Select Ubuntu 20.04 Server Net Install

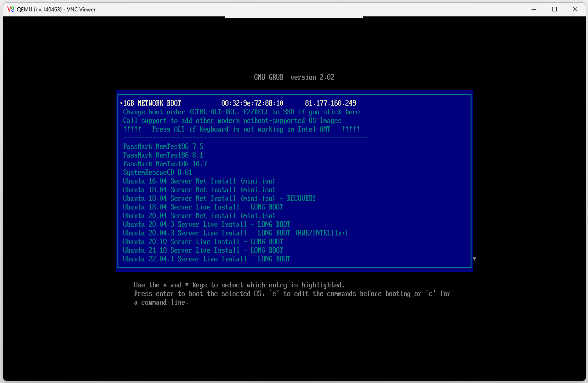(199, 216)
